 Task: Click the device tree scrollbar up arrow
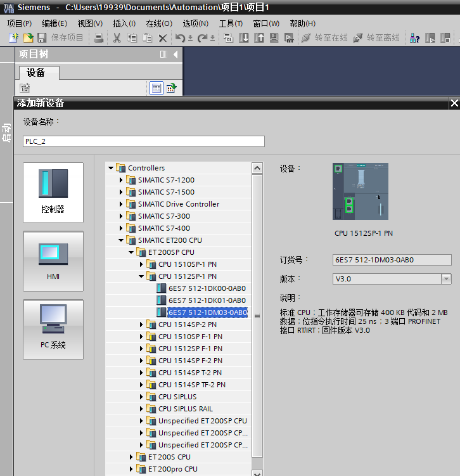pyautogui.click(x=257, y=169)
